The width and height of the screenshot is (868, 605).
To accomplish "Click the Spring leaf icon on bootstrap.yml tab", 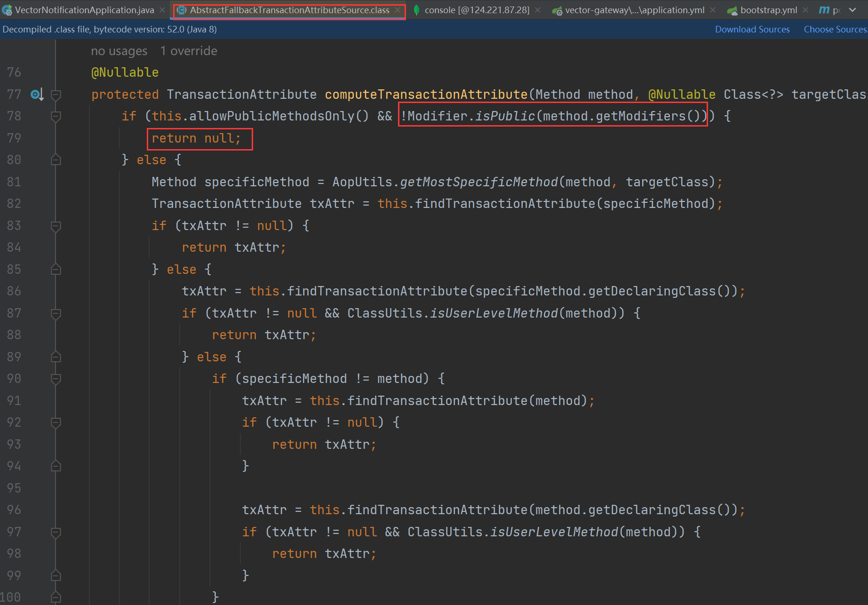I will point(732,10).
